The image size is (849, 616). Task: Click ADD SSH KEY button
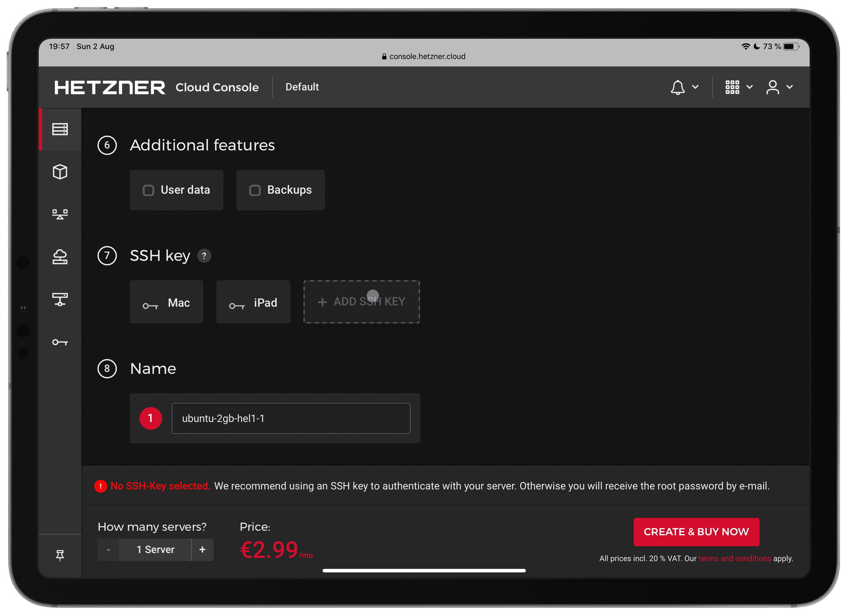(x=362, y=302)
